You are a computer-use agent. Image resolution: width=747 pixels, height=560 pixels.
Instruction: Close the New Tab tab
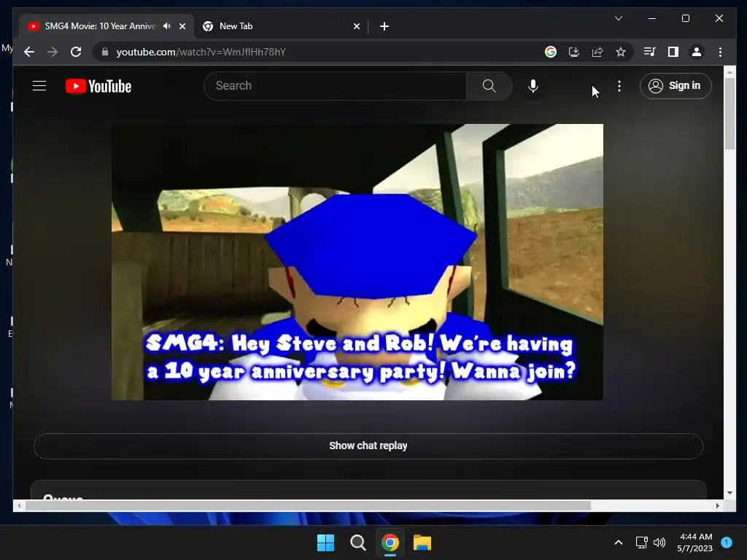(356, 26)
